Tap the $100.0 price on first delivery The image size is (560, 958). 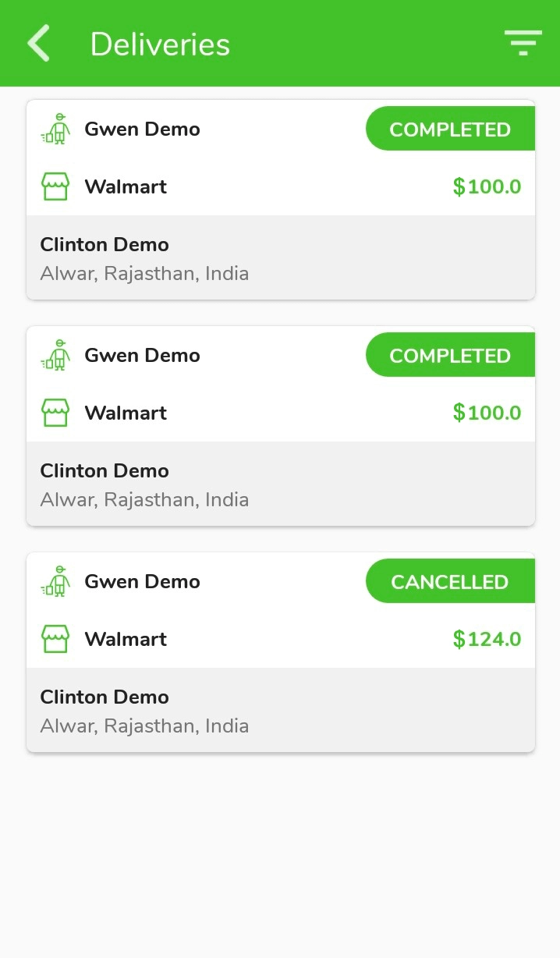pyautogui.click(x=487, y=186)
